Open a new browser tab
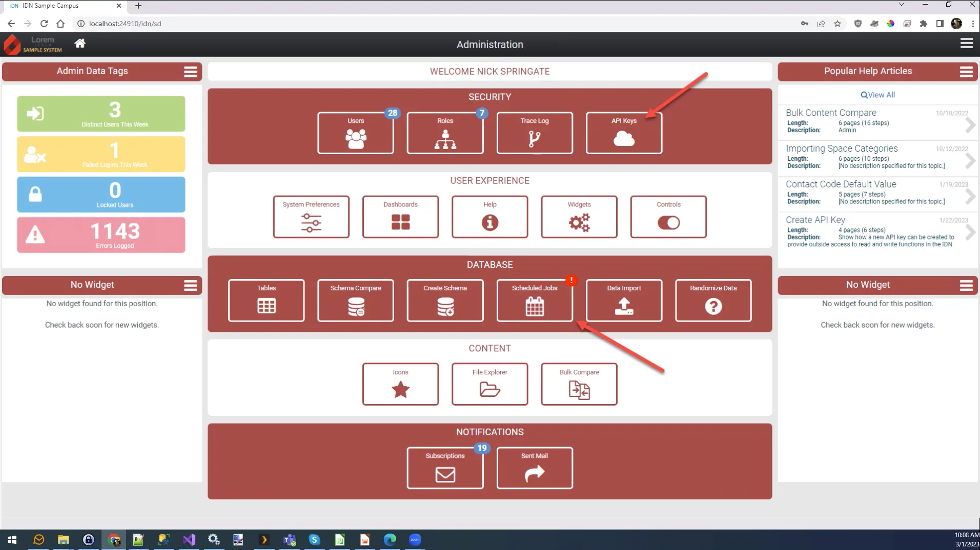Viewport: 980px width, 550px height. [138, 6]
